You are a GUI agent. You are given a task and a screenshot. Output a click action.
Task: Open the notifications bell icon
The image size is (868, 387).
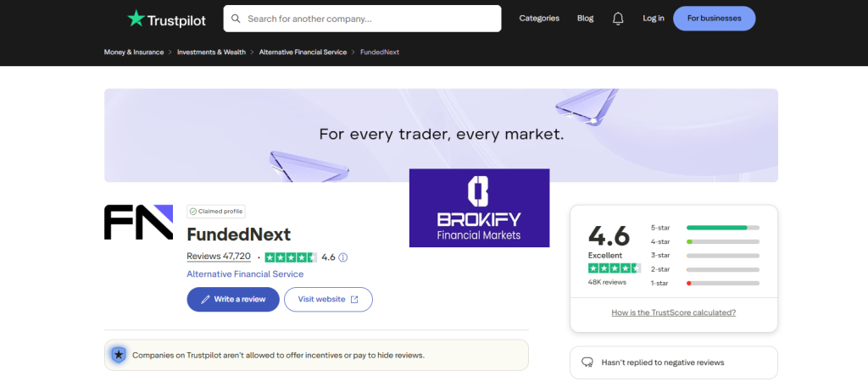coord(618,18)
